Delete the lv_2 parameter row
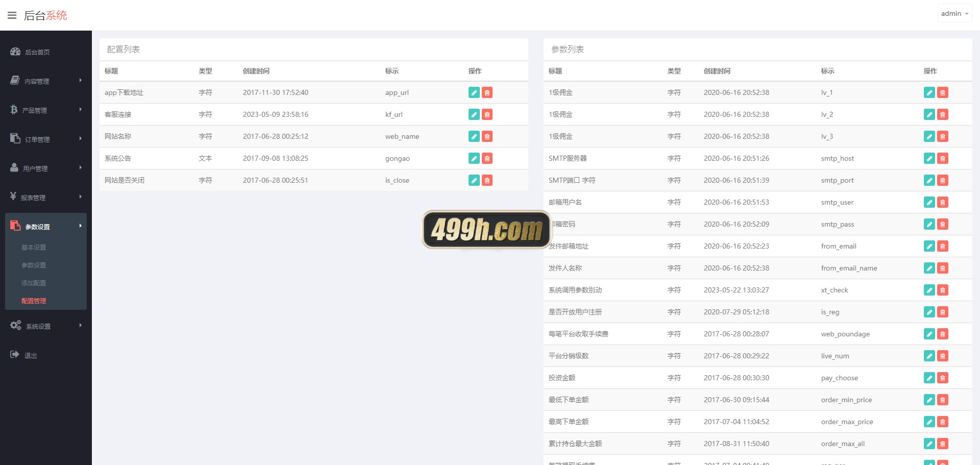The image size is (980, 465). tap(943, 114)
